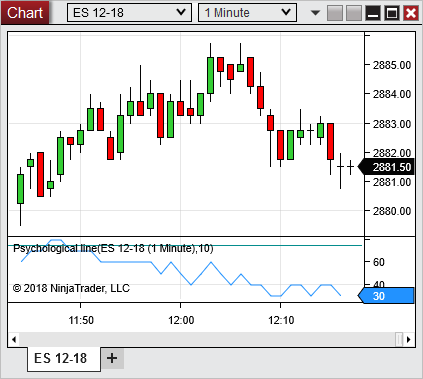Maximize the chart window

coord(392,13)
